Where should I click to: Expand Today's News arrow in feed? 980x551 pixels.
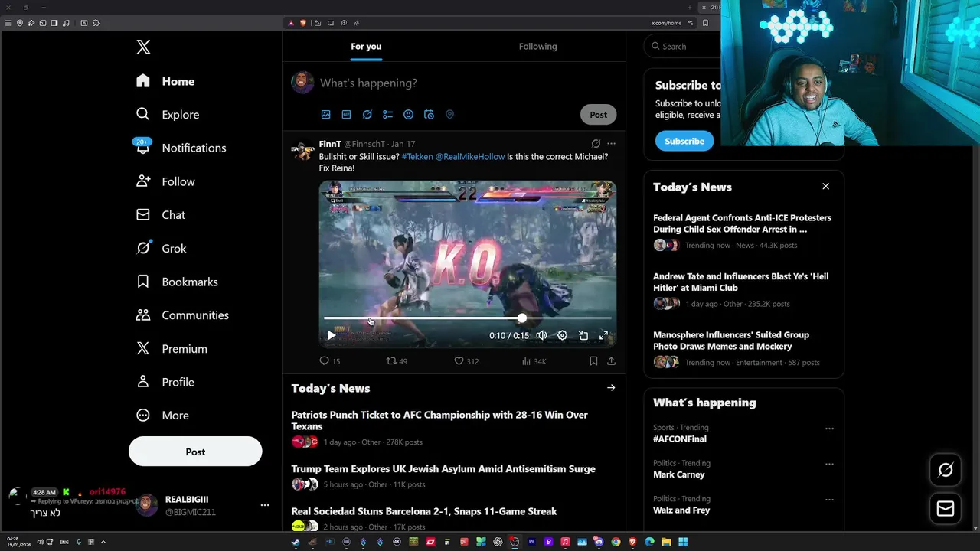click(611, 388)
